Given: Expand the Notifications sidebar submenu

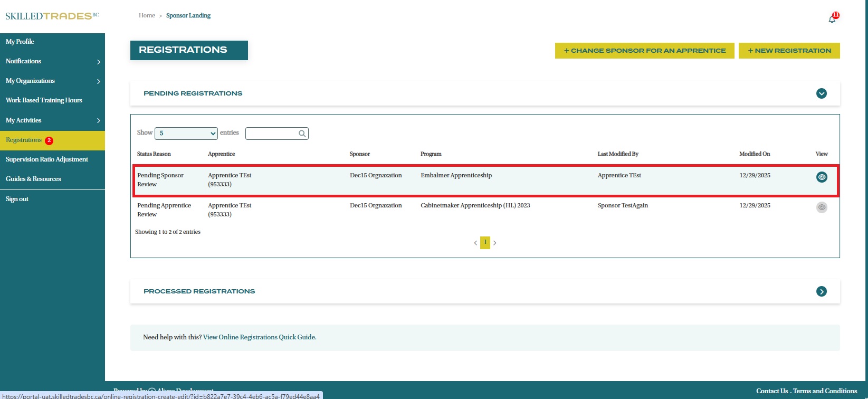Looking at the screenshot, I should point(98,62).
